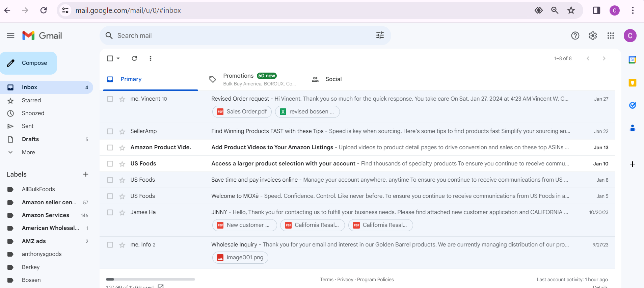Toggle browser side panel icon

pyautogui.click(x=597, y=10)
